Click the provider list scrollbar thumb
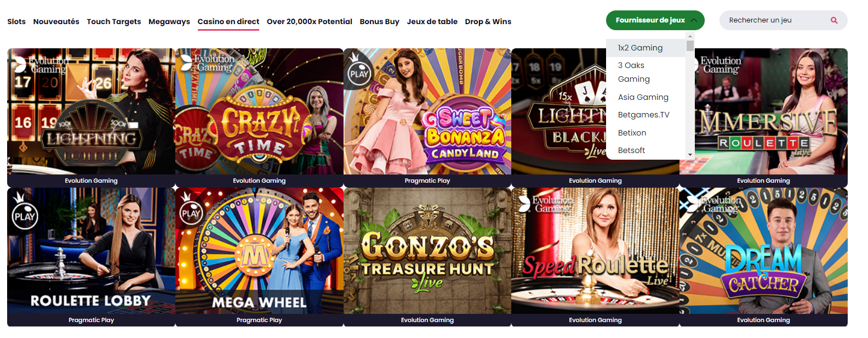The image size is (868, 338). click(690, 46)
